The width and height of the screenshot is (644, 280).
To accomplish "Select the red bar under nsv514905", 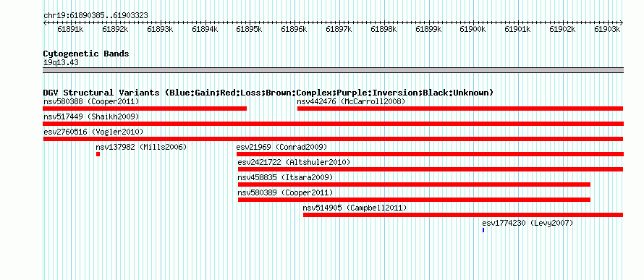I will pos(463,215).
